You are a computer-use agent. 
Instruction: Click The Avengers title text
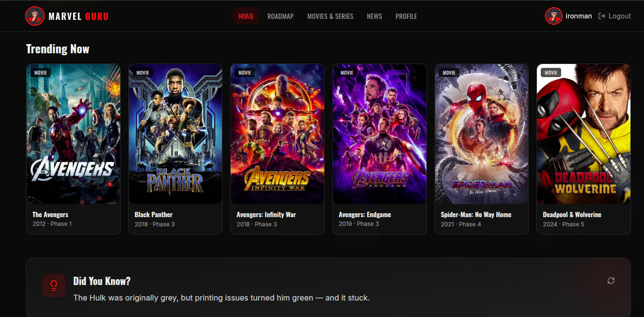click(x=50, y=214)
